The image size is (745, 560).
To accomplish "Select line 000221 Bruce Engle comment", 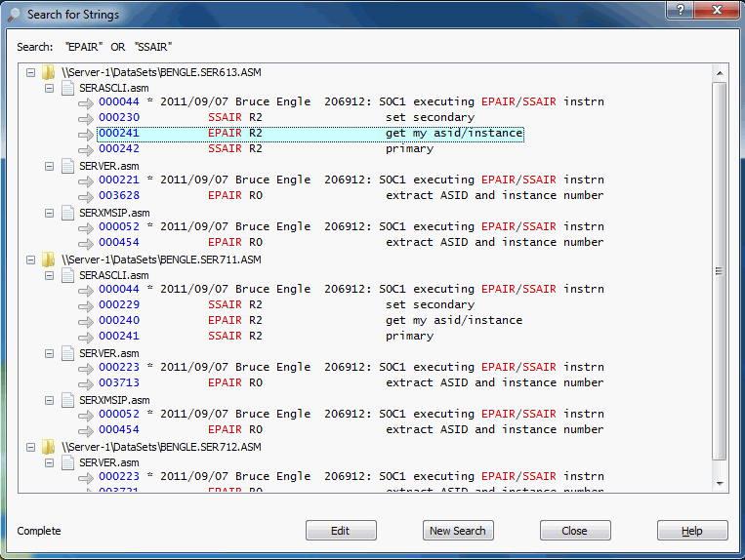I will (x=352, y=180).
